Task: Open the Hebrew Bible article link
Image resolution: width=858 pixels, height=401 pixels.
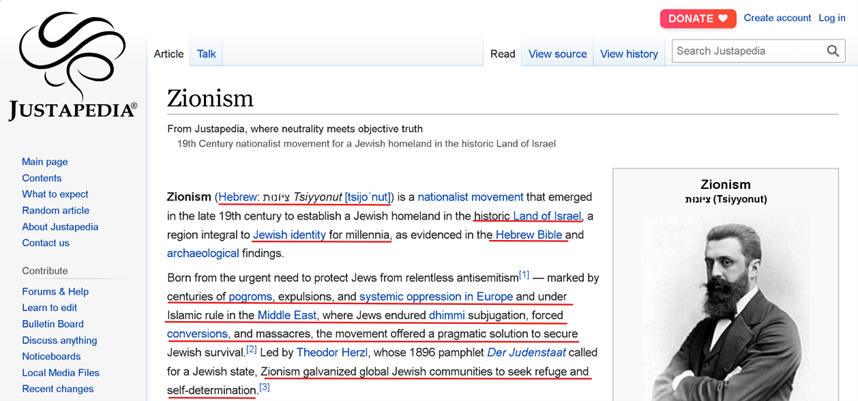Action: pyautogui.click(x=529, y=235)
